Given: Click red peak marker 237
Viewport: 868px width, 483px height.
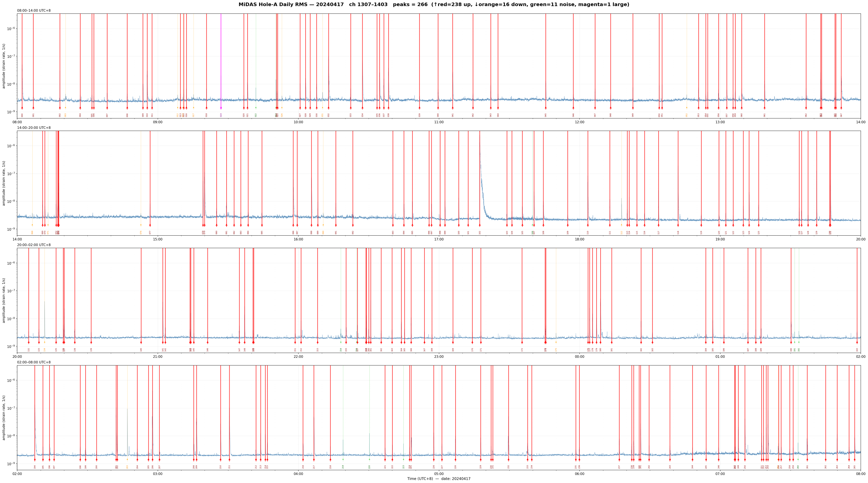Looking at the screenshot, I should tap(619, 459).
